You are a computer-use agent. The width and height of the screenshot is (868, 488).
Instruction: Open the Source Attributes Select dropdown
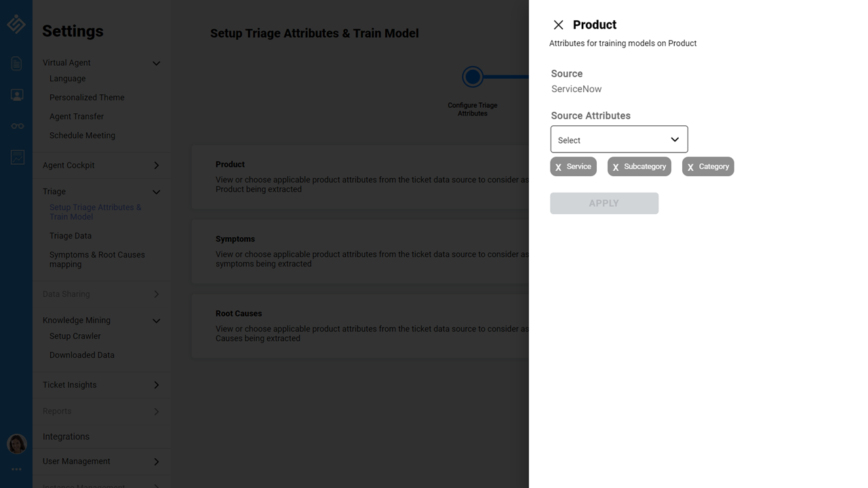point(618,140)
